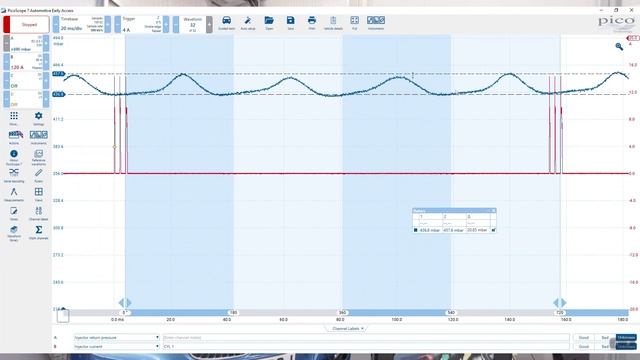Open the More grid icon
This screenshot has height=360, width=640.
[x=14, y=118]
